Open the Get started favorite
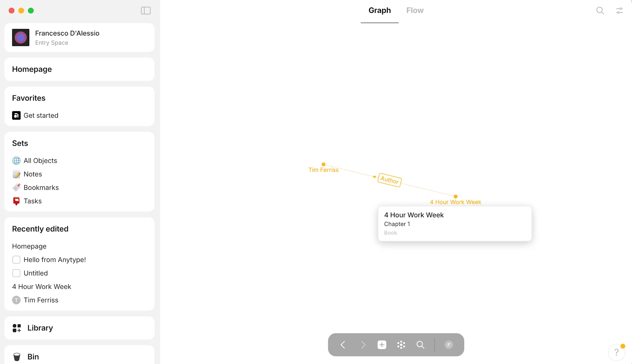 pyautogui.click(x=41, y=115)
